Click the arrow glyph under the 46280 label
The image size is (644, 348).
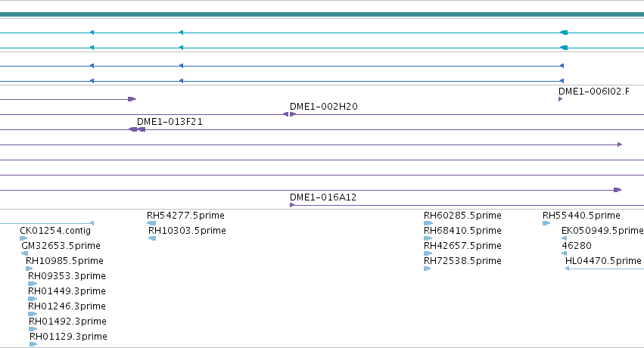pos(564,253)
